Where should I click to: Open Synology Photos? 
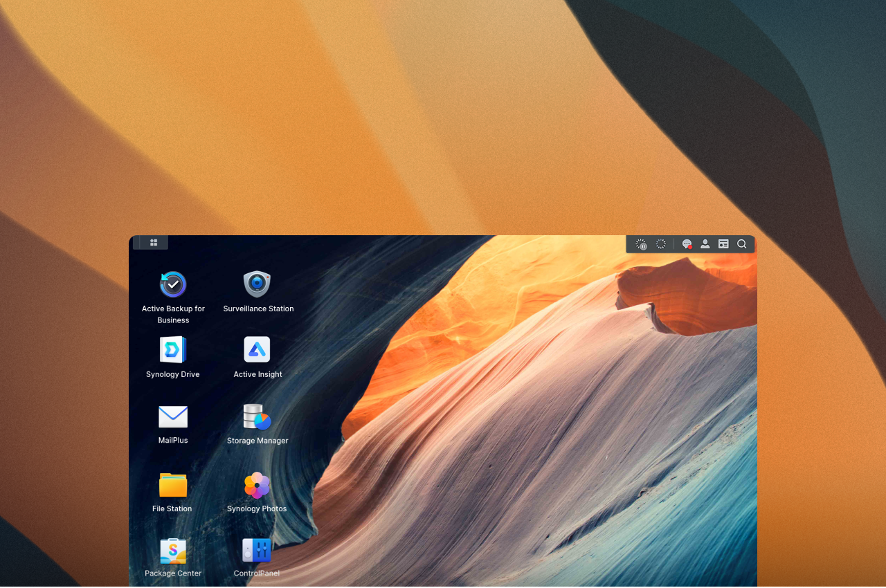(257, 485)
